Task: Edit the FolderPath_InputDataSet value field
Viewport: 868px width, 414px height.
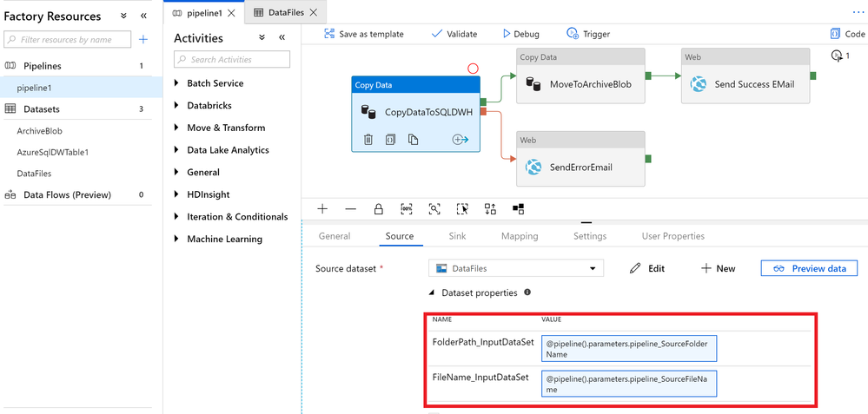Action: [x=629, y=349]
